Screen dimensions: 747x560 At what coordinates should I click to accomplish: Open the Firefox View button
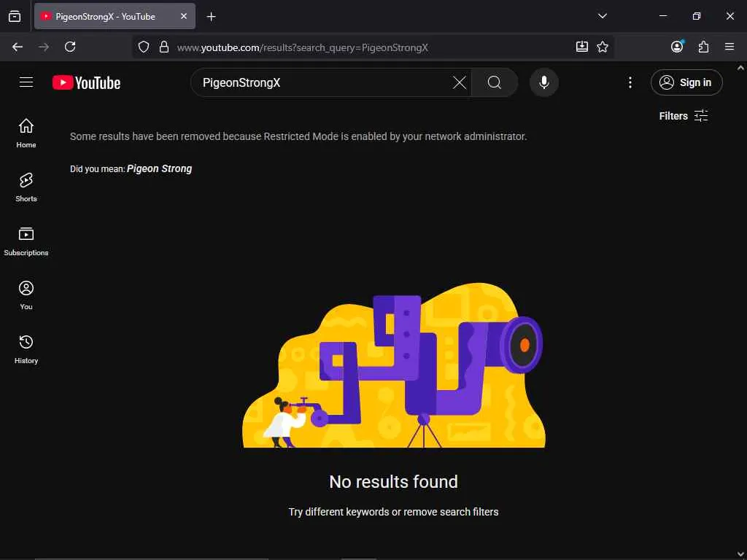click(x=15, y=17)
